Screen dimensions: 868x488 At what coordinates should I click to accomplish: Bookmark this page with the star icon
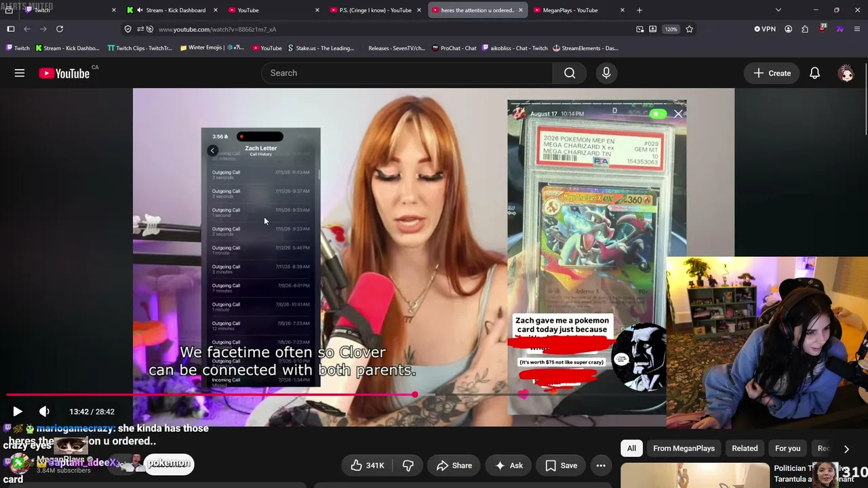click(690, 29)
